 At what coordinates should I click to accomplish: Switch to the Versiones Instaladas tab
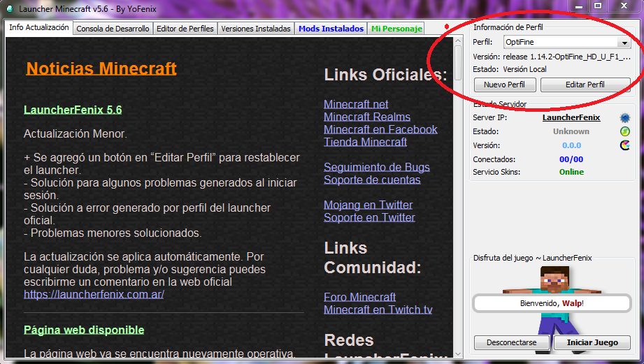point(256,29)
